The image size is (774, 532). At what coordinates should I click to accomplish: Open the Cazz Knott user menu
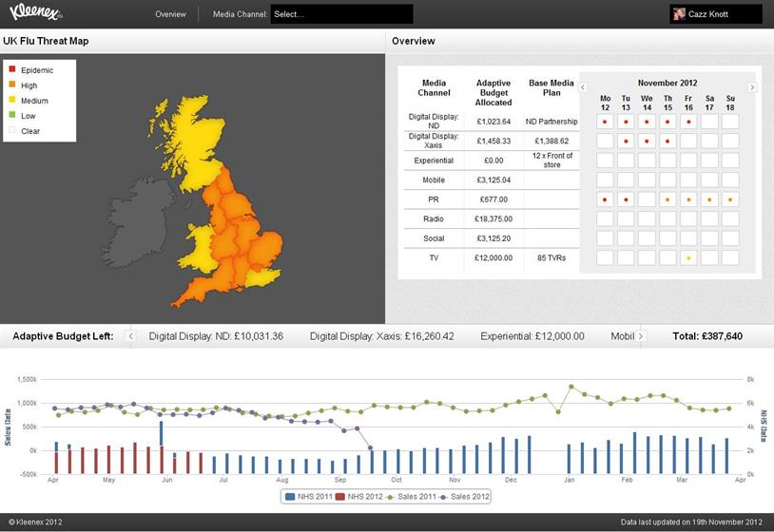(715, 14)
